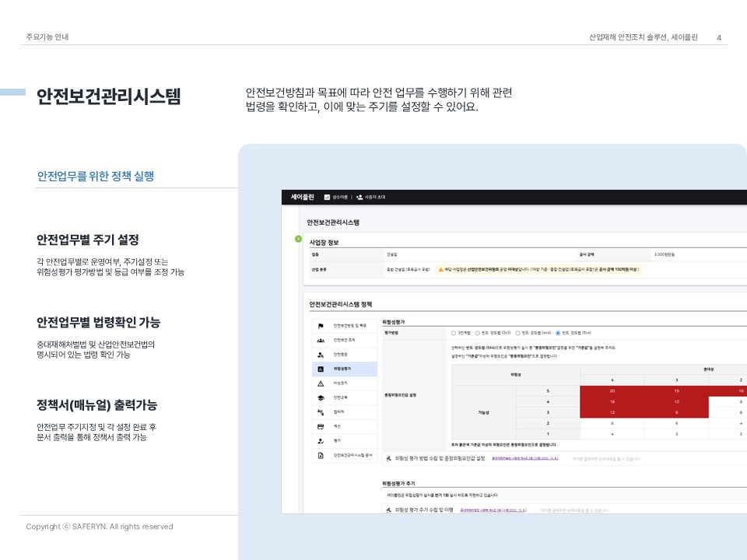Click the 사용자 초대 add-user icon
747x560 pixels.
pos(359,198)
